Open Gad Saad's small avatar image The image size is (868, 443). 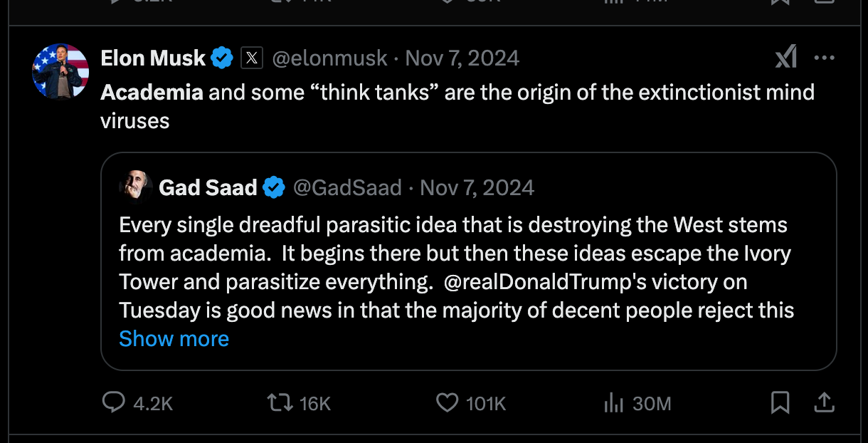click(x=135, y=187)
